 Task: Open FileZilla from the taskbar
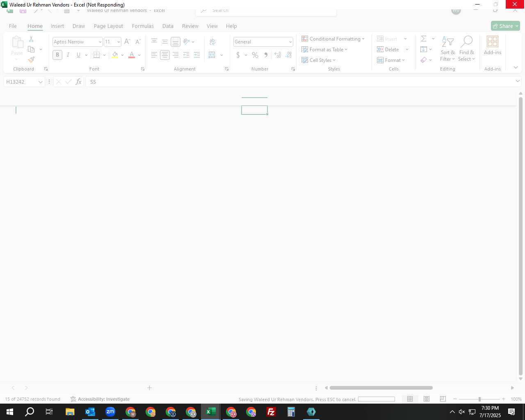click(x=271, y=412)
